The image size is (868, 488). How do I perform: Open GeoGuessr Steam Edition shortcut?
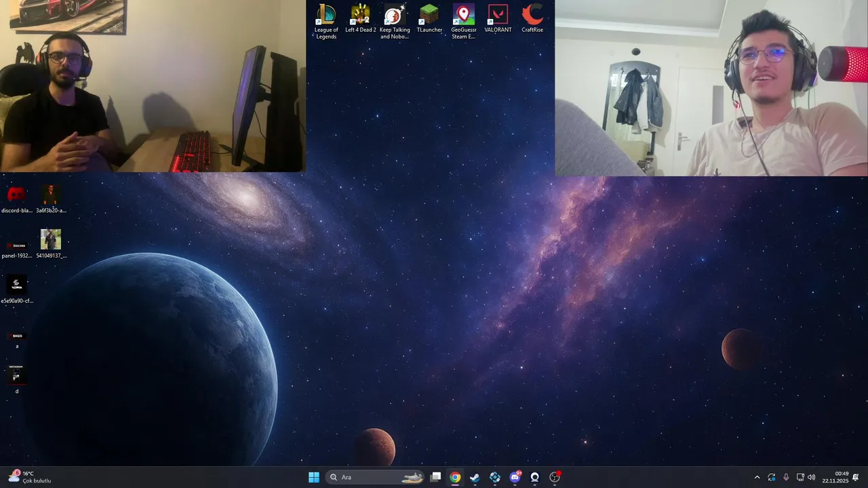click(x=464, y=22)
